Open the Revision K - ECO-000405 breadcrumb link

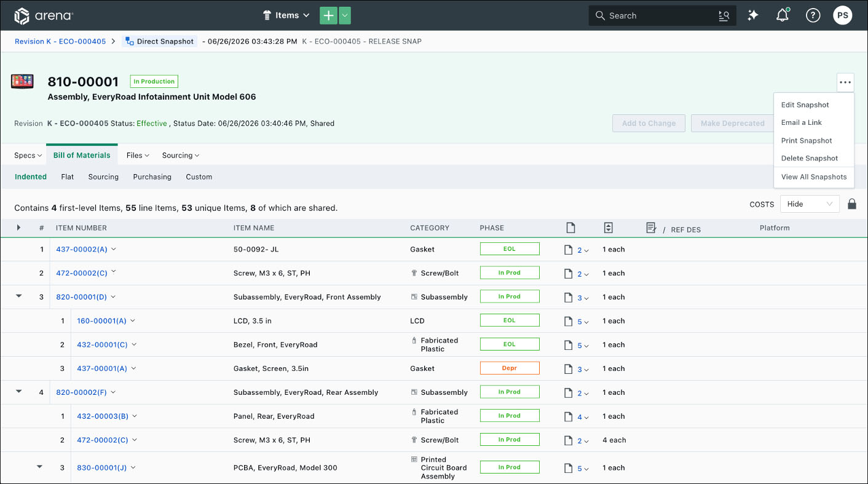coord(60,42)
